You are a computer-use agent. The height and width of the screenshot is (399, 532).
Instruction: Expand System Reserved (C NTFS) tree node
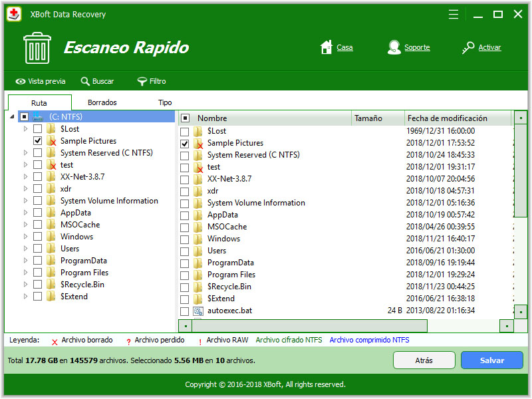[25, 153]
